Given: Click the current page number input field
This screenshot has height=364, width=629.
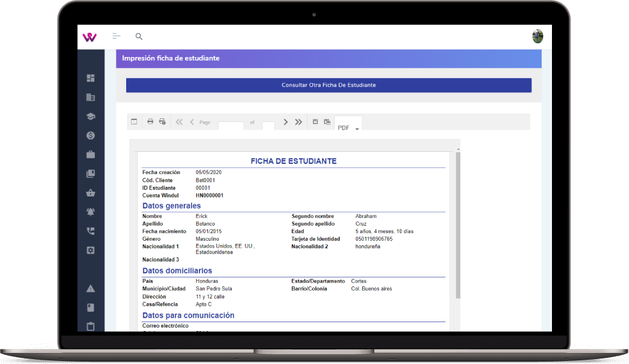Looking at the screenshot, I should (x=230, y=125).
